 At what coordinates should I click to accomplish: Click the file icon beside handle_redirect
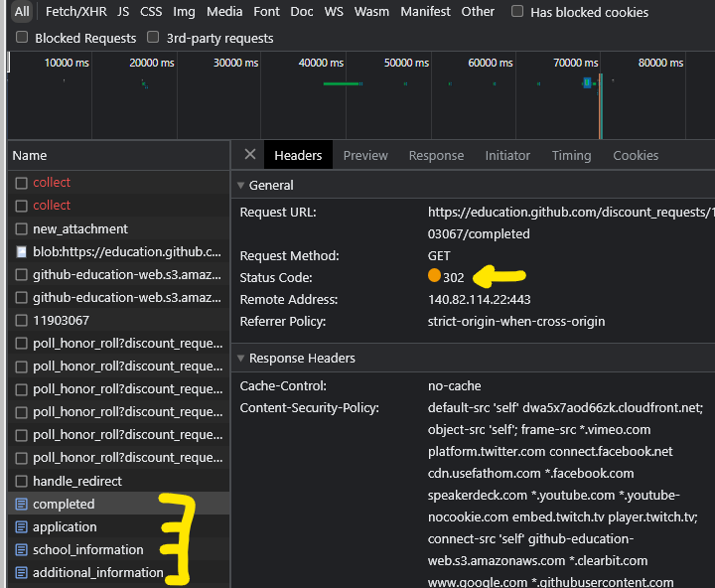(21, 482)
